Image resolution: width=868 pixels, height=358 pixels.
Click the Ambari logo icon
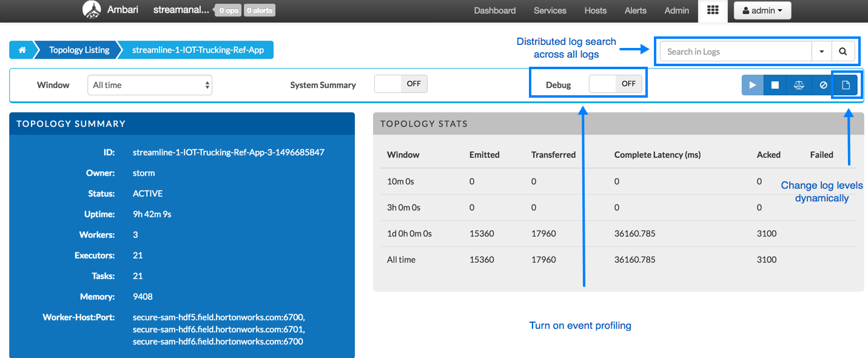point(91,10)
